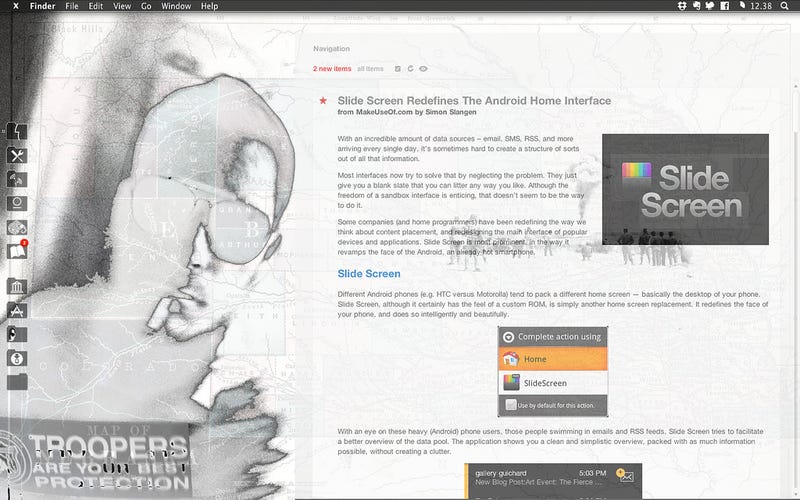Click the Evernote elephant menu bar icon

[x=696, y=6]
